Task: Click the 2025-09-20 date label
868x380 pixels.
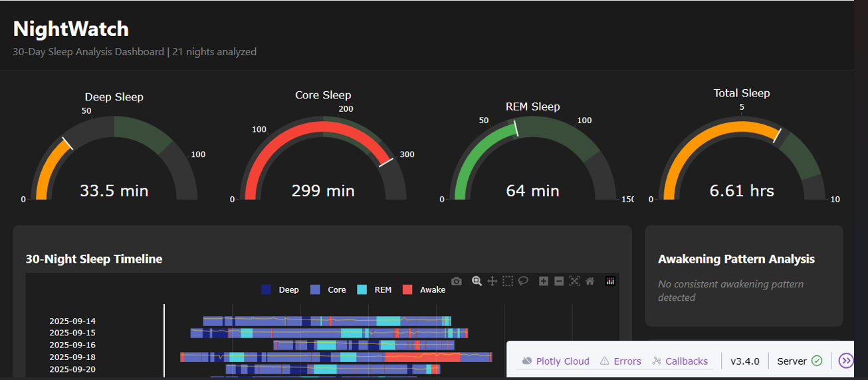Action: point(72,369)
